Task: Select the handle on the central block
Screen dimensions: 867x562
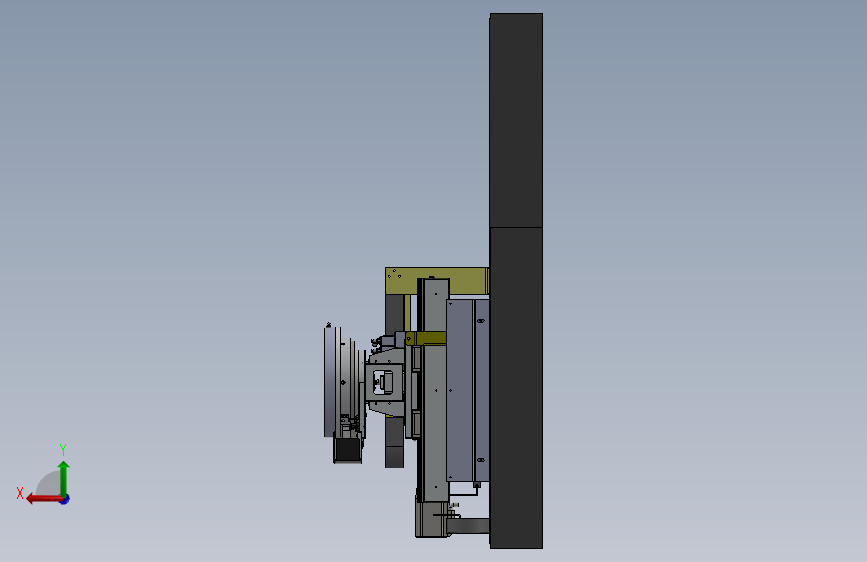Action: (384, 382)
